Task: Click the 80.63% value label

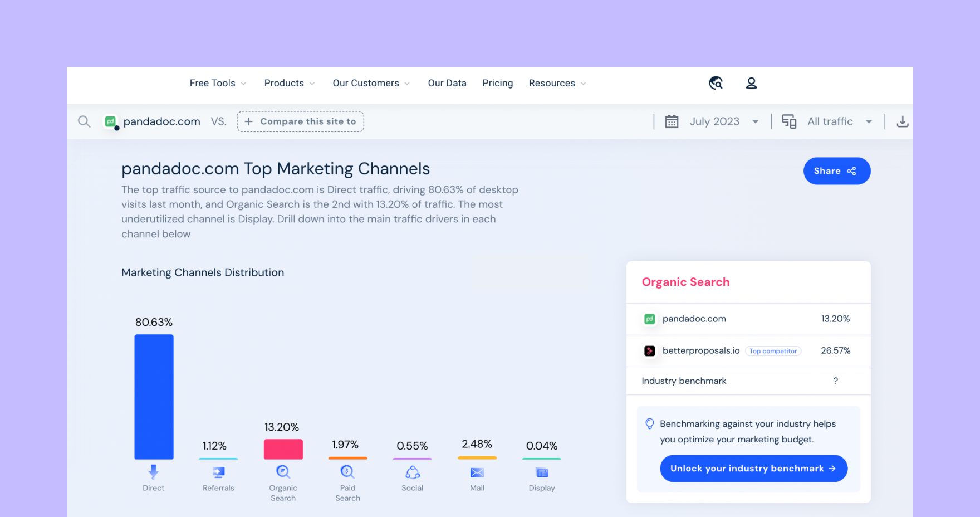Action: tap(154, 322)
